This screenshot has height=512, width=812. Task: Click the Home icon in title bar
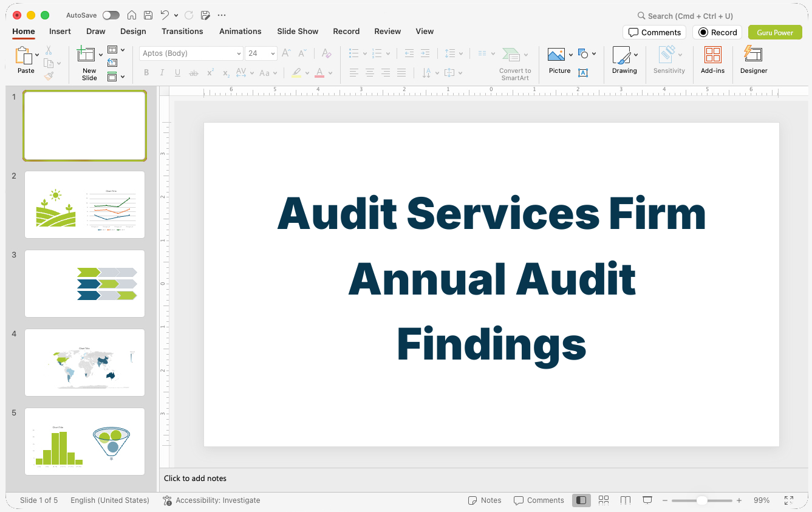click(x=132, y=15)
